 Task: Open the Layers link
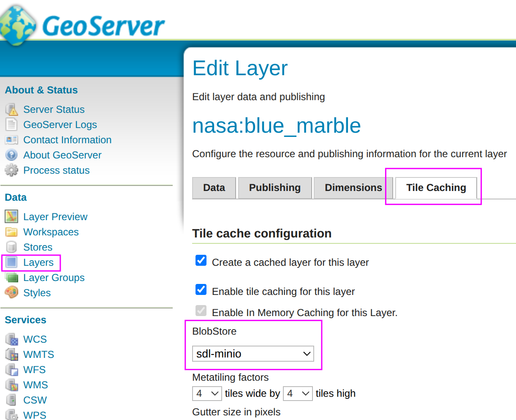coord(38,262)
